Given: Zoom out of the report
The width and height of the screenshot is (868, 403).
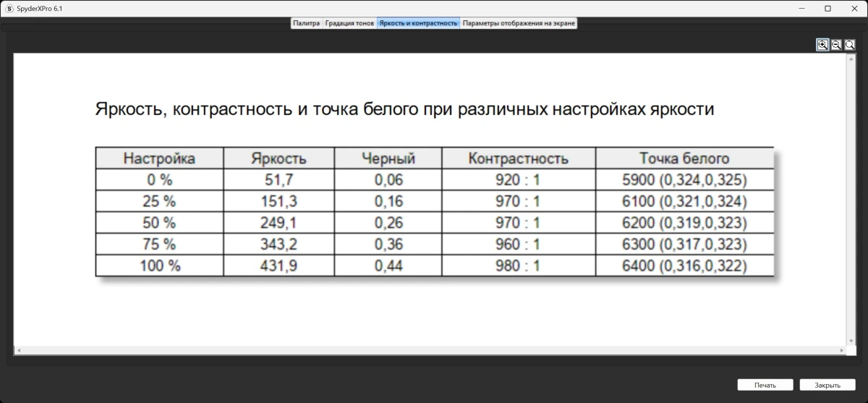Looking at the screenshot, I should click(836, 45).
